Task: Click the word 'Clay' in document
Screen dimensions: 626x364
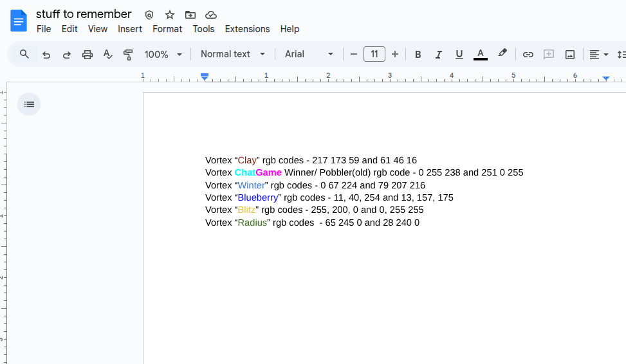Action: (246, 160)
